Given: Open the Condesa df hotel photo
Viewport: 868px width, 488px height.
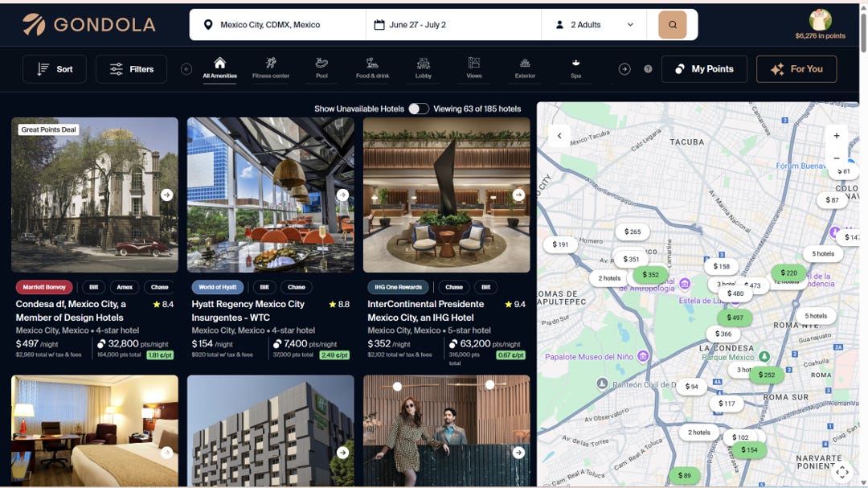Looking at the screenshot, I should click(95, 195).
